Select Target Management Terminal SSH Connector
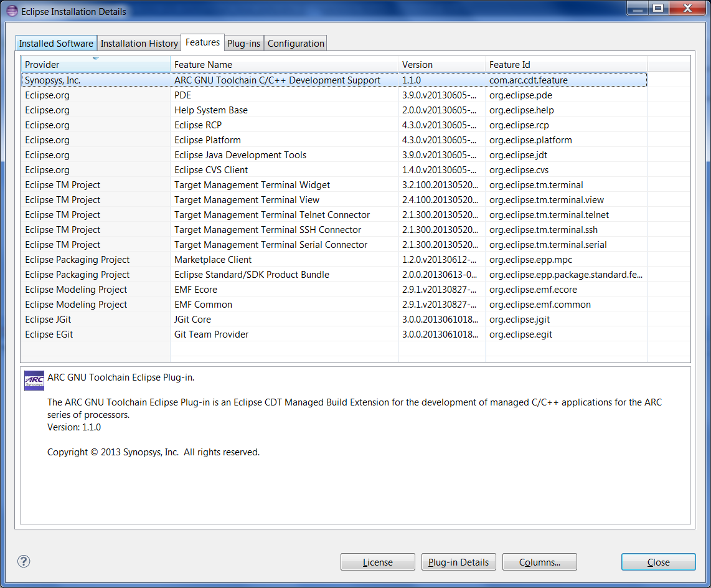This screenshot has height=588, width=711. tap(268, 230)
